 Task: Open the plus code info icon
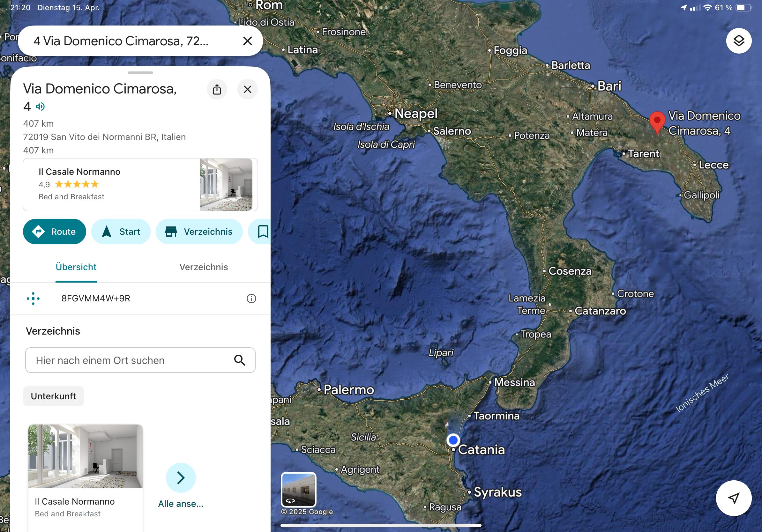[x=251, y=299]
